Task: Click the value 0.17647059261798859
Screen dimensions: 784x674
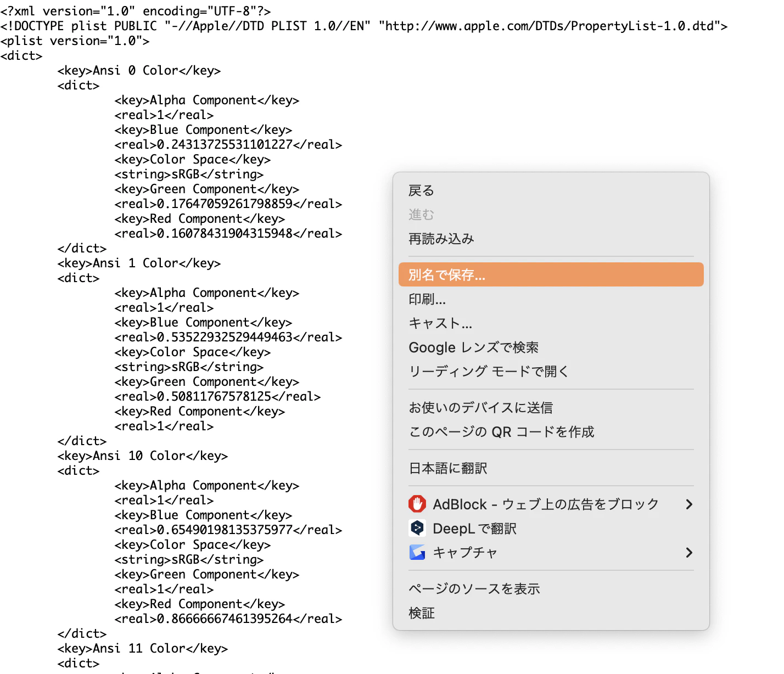Action: click(x=225, y=204)
